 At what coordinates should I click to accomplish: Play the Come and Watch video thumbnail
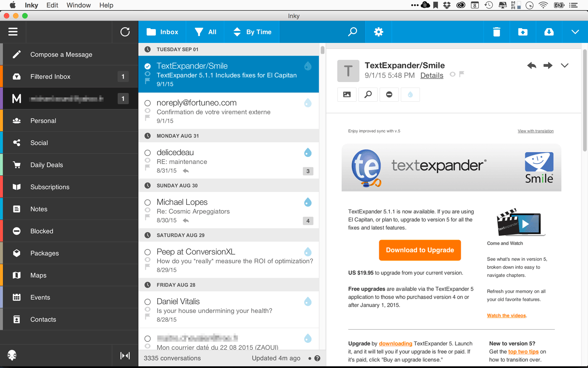click(521, 222)
